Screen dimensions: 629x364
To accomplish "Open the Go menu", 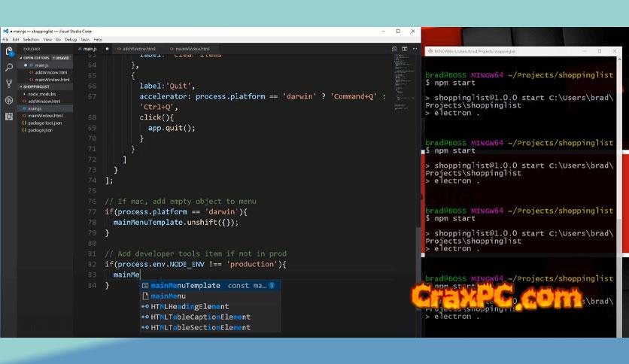I will point(58,40).
